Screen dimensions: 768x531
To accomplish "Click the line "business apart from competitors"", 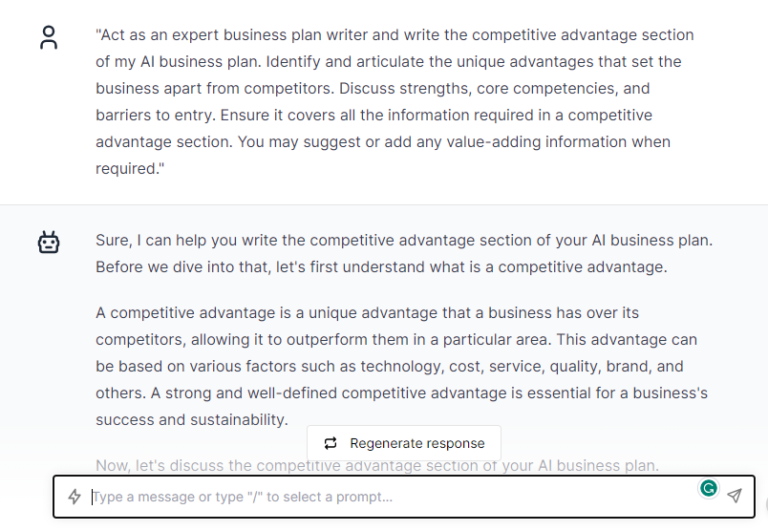I will [x=373, y=89].
